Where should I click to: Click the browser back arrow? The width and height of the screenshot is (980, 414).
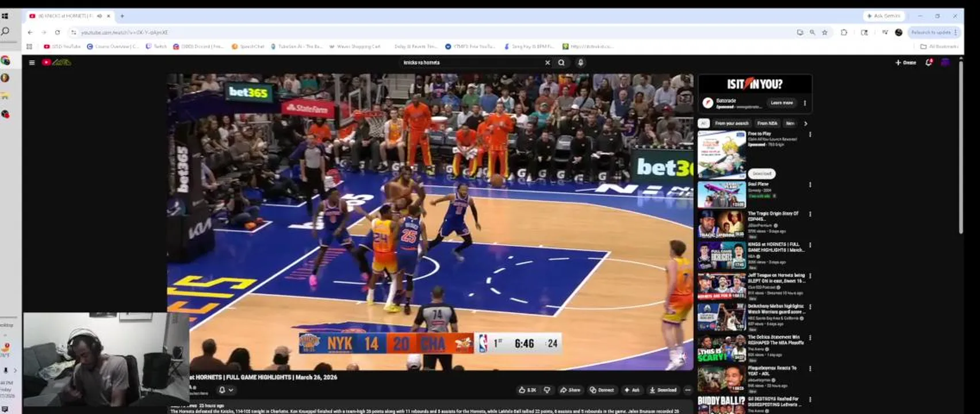30,32
